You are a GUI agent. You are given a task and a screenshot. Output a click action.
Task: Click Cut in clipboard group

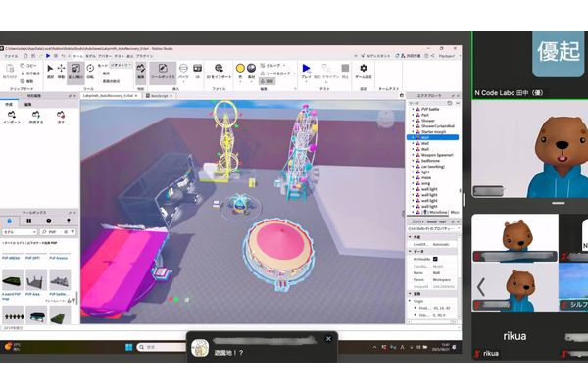[x=30, y=73]
